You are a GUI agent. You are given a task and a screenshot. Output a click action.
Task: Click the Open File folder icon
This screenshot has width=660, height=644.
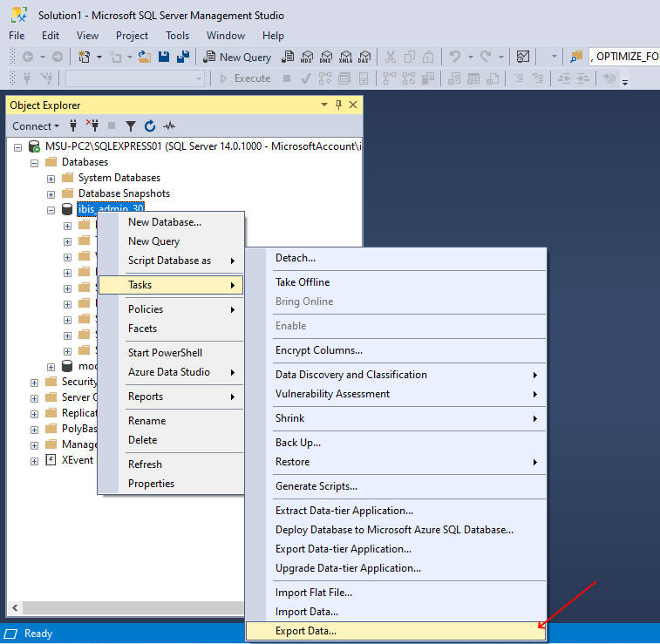(145, 57)
